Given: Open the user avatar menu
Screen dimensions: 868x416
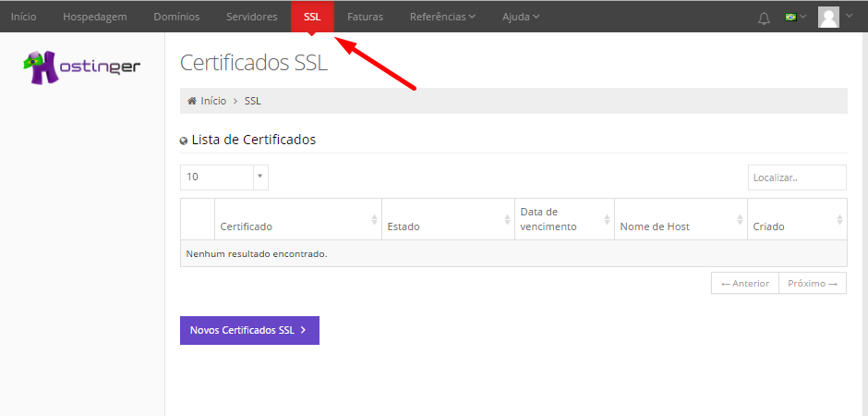Looking at the screenshot, I should [x=834, y=17].
